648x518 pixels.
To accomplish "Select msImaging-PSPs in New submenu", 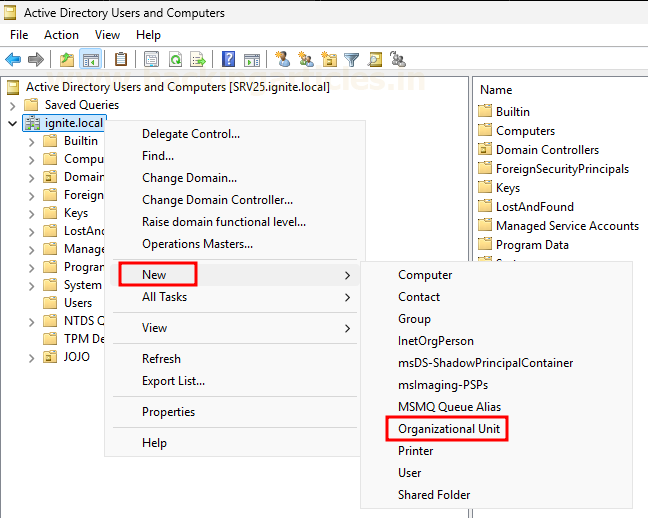I will pos(443,385).
